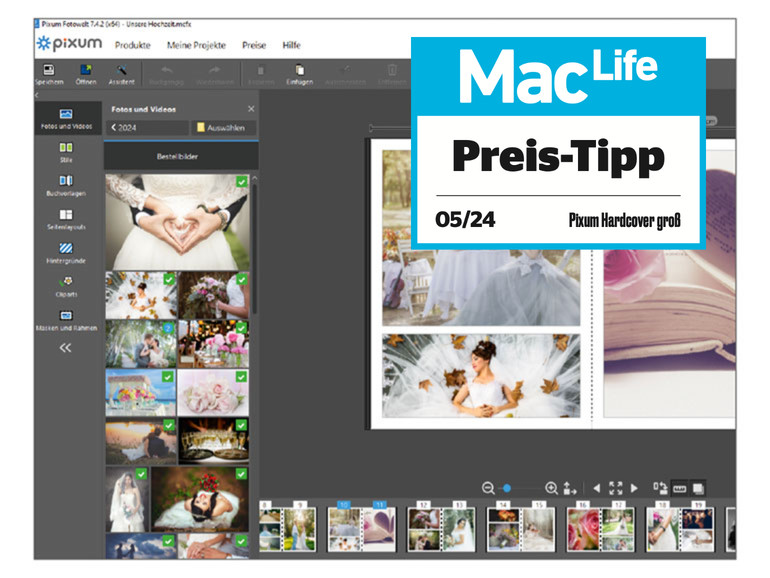This screenshot has width=770, height=578.
Task: Open the Meine Projekte menu
Action: (196, 45)
